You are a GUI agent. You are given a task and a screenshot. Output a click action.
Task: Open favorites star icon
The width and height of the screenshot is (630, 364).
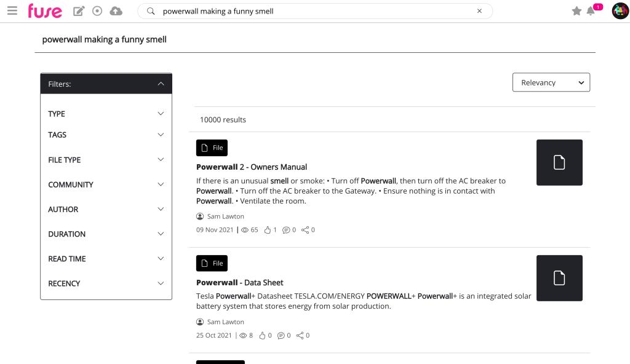tap(576, 11)
